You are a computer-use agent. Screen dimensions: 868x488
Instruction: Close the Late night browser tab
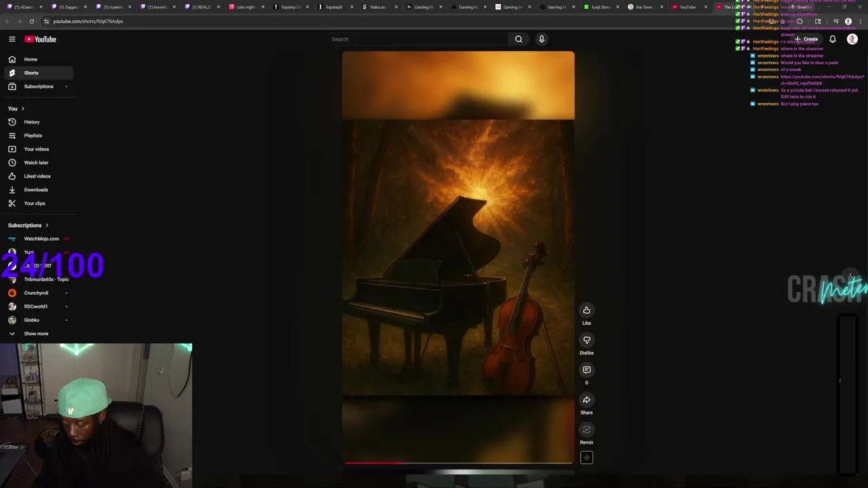point(262,7)
